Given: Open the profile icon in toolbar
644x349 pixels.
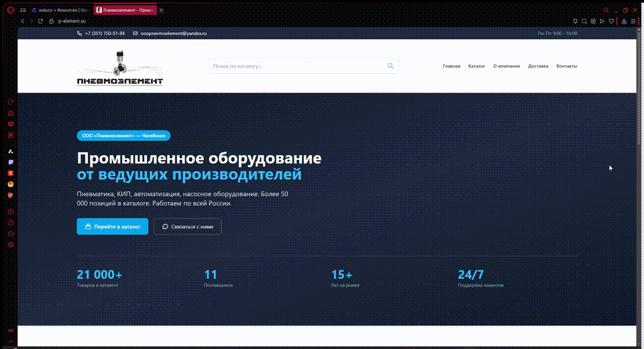Looking at the screenshot, I should (624, 21).
